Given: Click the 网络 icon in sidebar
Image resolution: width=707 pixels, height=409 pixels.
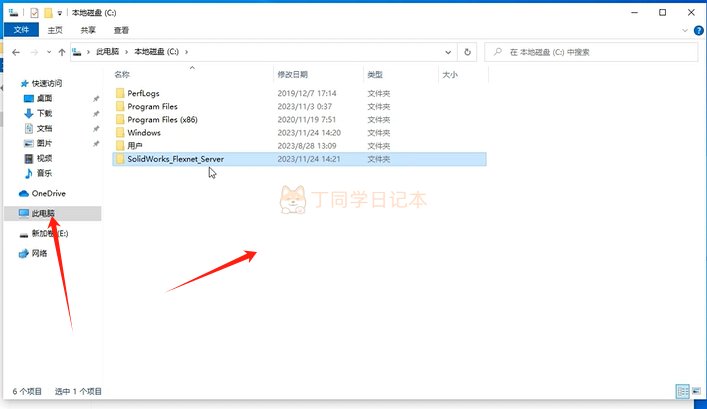Looking at the screenshot, I should pyautogui.click(x=24, y=253).
